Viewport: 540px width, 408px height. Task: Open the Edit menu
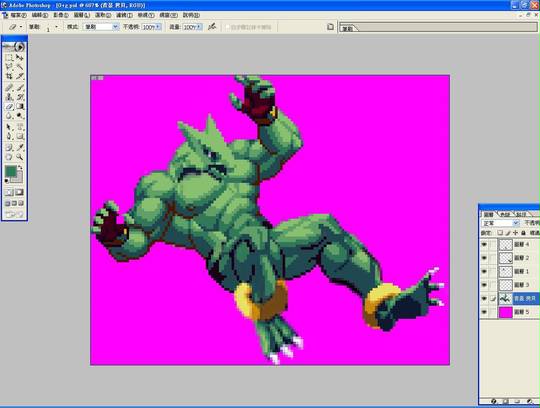coord(40,15)
